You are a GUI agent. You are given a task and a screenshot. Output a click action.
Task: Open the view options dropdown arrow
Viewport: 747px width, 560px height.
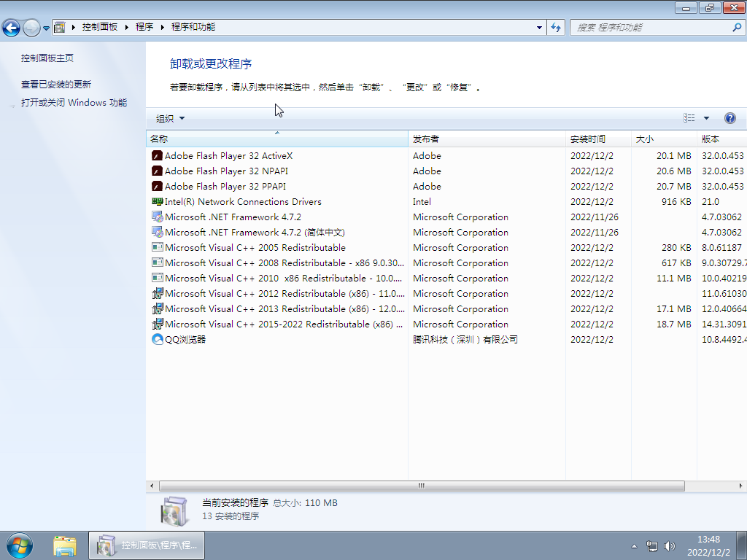(706, 118)
